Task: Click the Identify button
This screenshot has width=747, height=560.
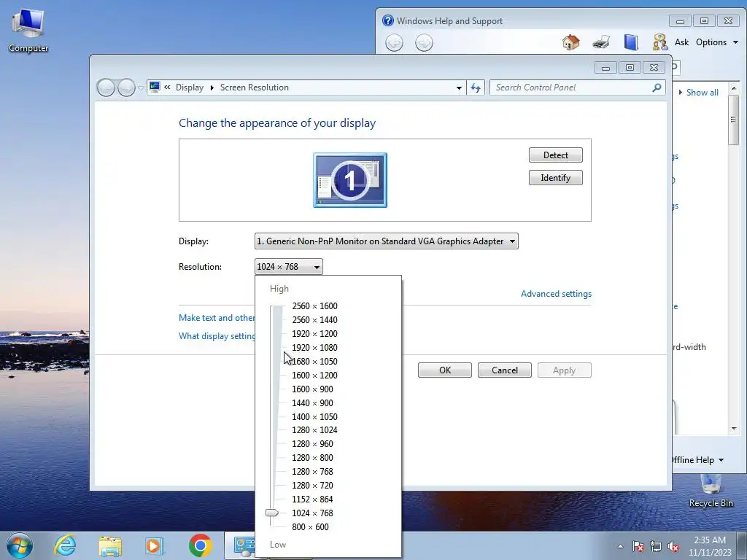Action: 555,178
